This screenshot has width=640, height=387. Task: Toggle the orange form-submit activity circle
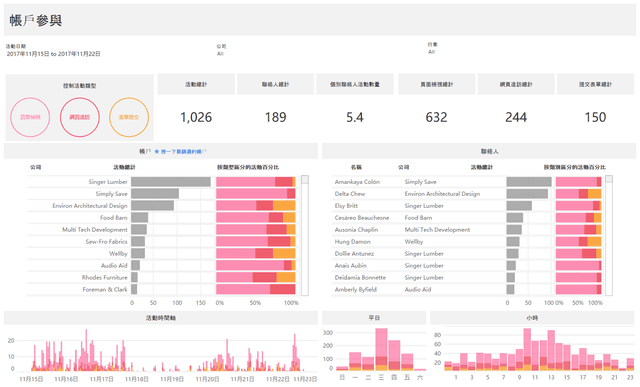tap(129, 117)
